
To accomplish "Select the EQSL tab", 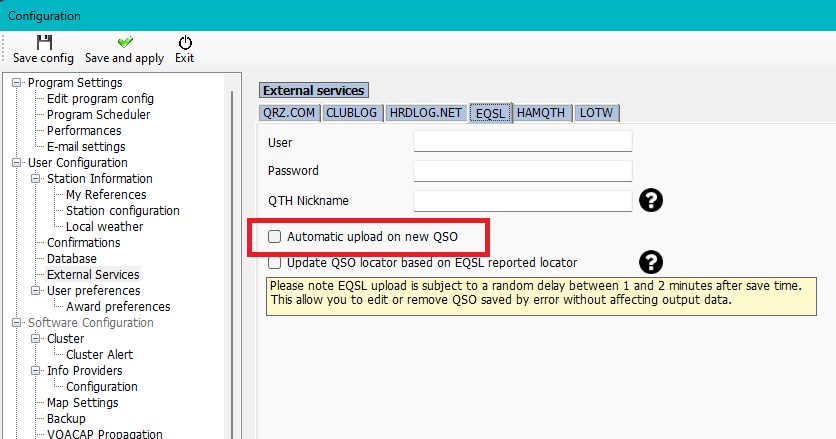I will pos(491,113).
